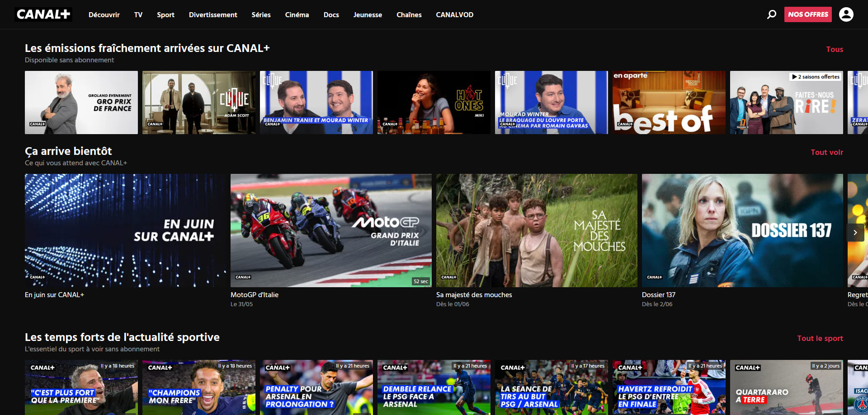
Task: Click the Tout voir link
Action: 827,152
